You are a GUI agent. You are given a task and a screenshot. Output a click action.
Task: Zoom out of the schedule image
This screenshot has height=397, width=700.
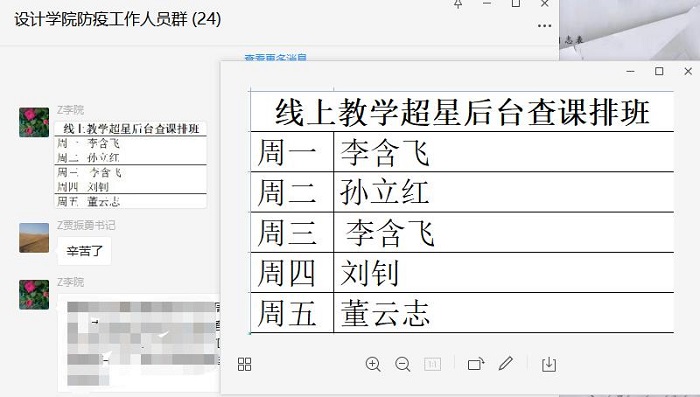pos(403,364)
